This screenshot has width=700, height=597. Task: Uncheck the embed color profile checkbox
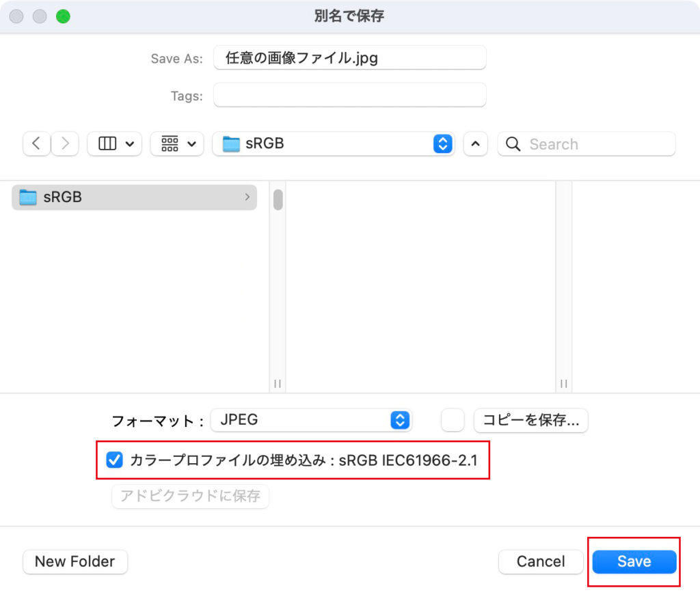tap(114, 460)
